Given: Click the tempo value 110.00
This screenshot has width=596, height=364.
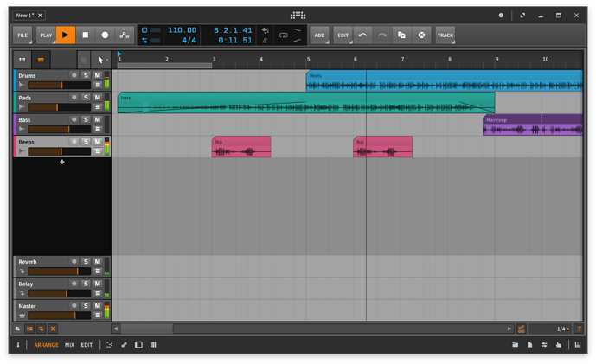Looking at the screenshot, I should (x=183, y=30).
